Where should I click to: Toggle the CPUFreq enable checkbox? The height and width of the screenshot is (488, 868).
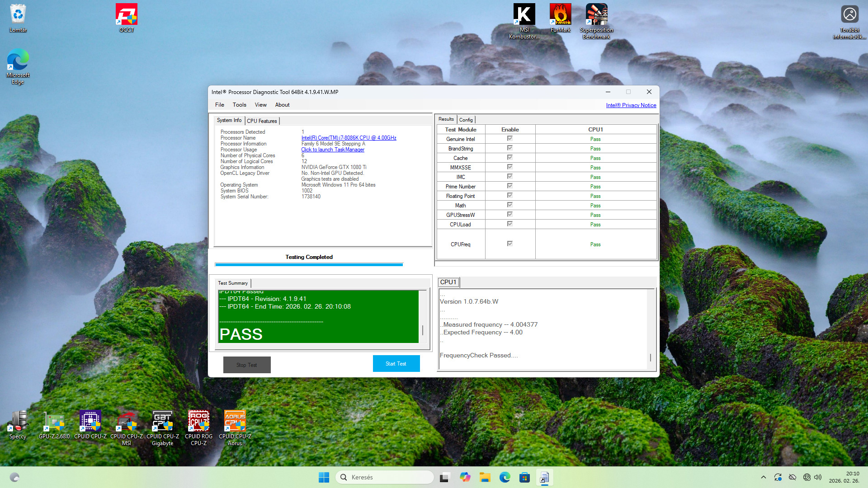tap(509, 244)
